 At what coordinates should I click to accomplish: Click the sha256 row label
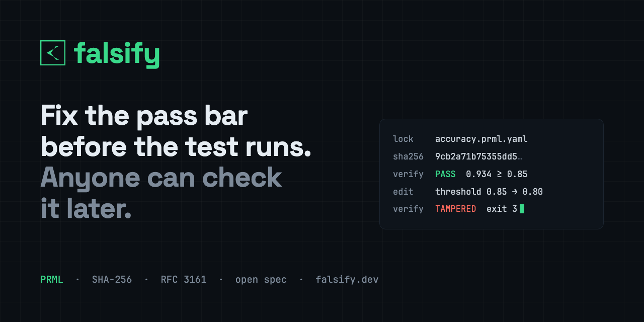(x=408, y=156)
